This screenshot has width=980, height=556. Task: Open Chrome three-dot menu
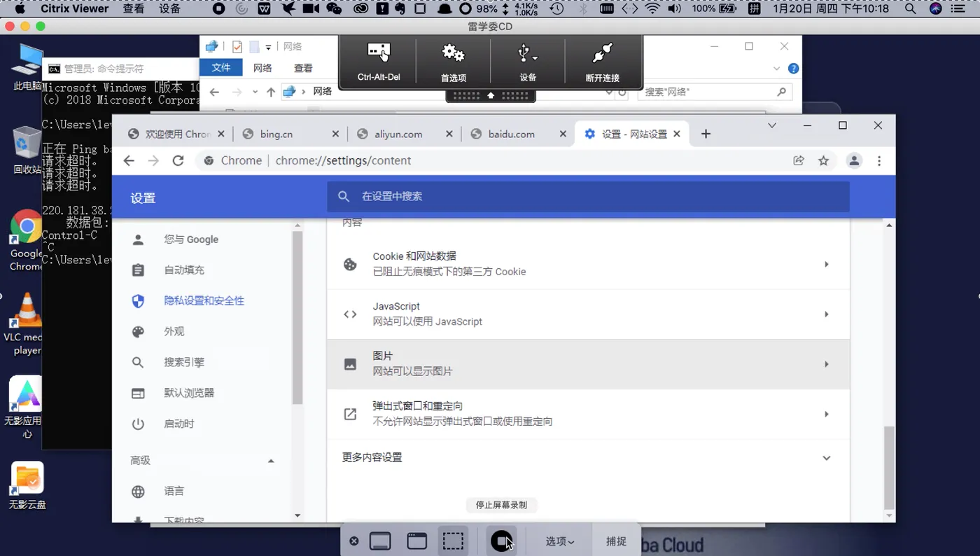[879, 160]
